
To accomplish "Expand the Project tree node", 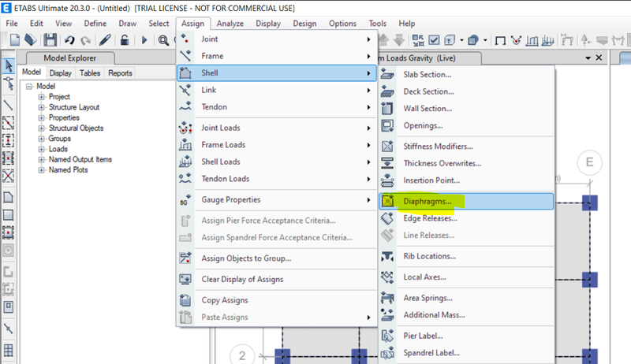I will click(x=42, y=97).
